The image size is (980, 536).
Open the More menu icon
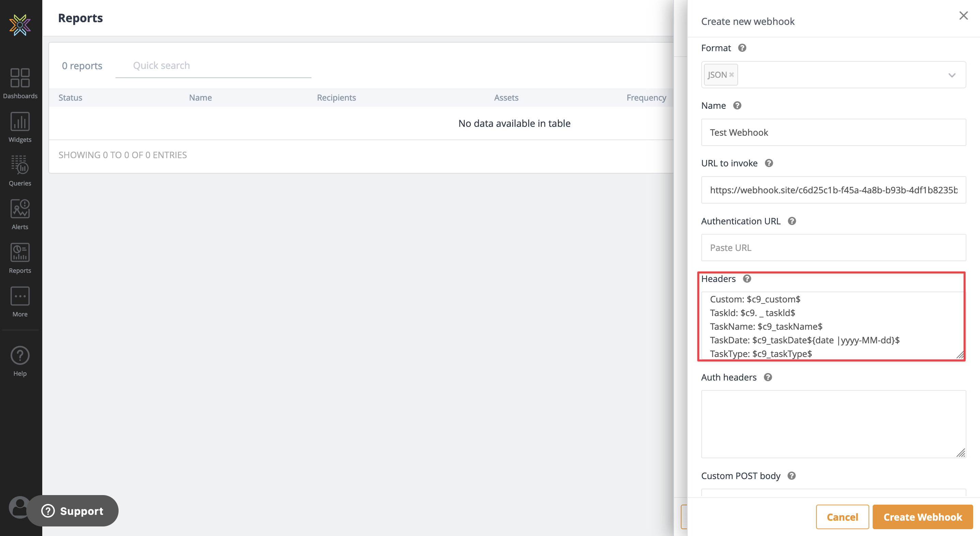pyautogui.click(x=20, y=301)
